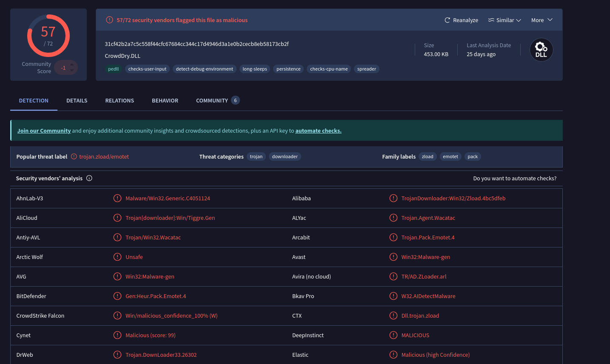Switch to the Details tab
Screen dimensions: 610x364
77,101
